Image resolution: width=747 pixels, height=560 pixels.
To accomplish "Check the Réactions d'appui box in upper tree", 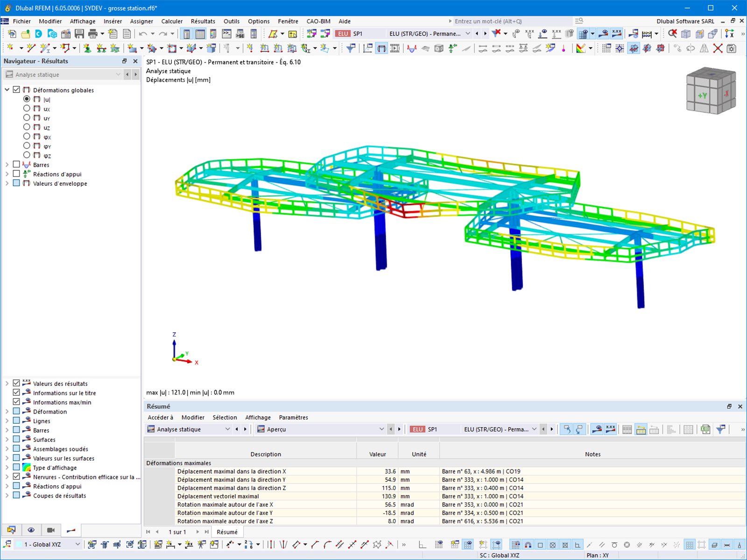I will coord(16,174).
